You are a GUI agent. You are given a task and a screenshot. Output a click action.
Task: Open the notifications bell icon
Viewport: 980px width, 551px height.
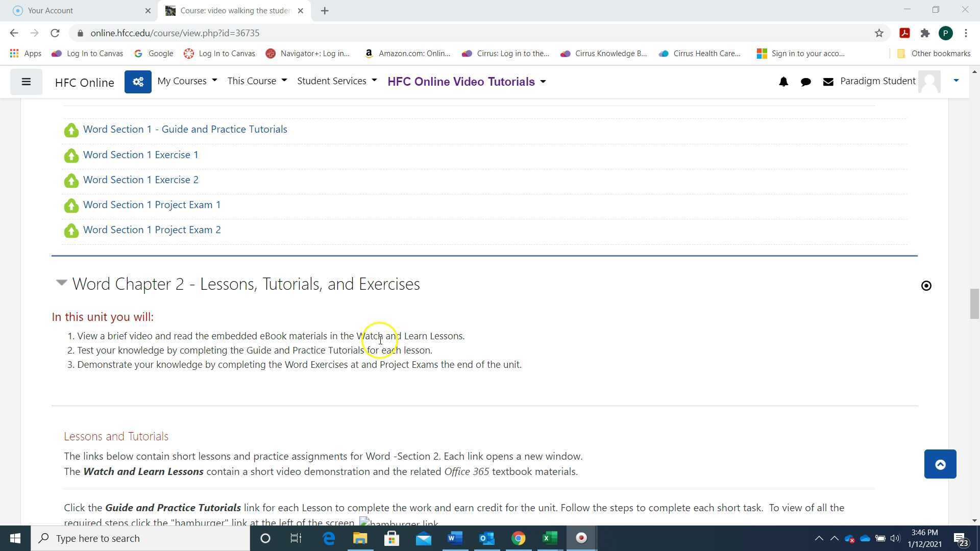(783, 82)
